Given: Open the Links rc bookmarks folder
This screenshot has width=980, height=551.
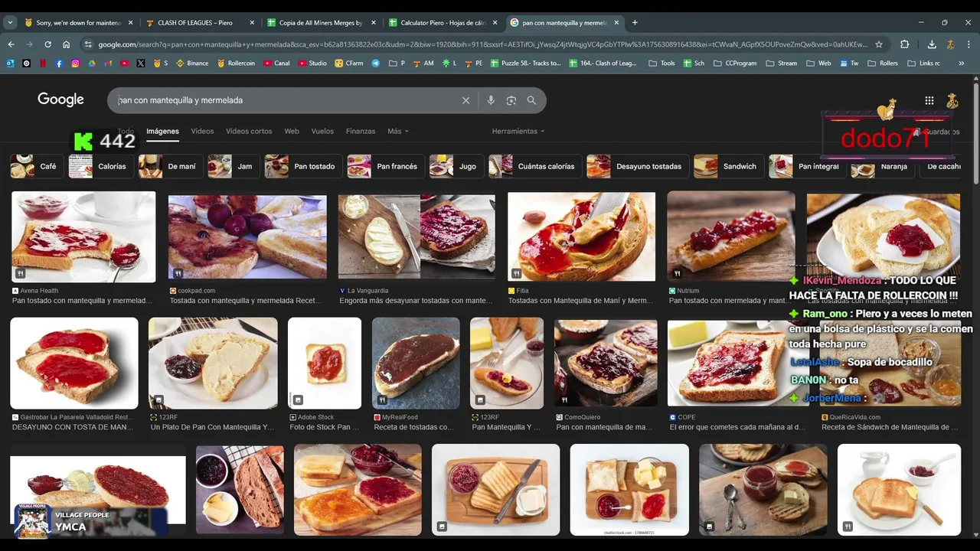Looking at the screenshot, I should [923, 64].
